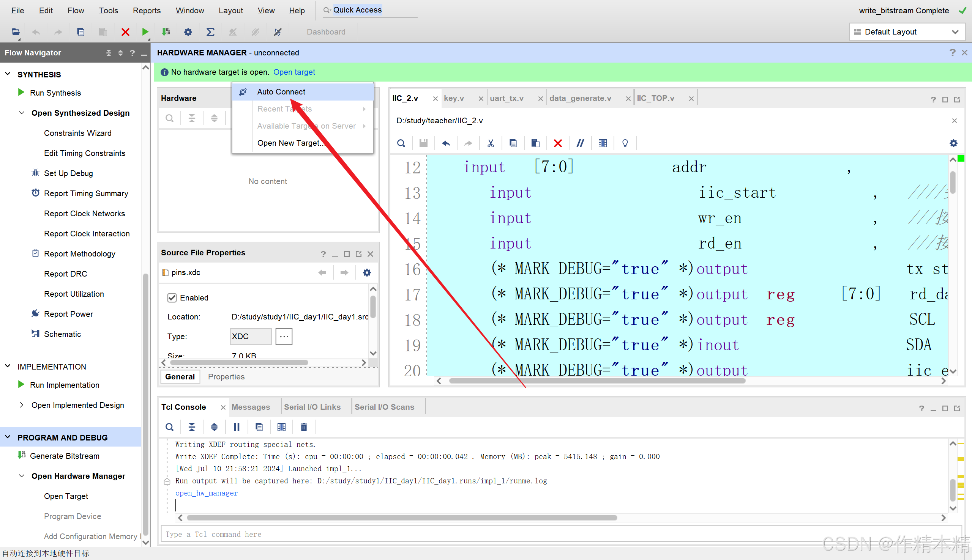
Task: Open editor settings gear icon
Action: tap(953, 143)
